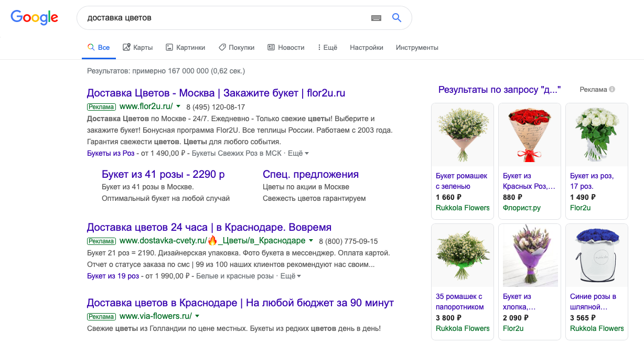This screenshot has height=343, width=644.
Task: Click the ad info icon next to Реклама
Action: coord(612,90)
